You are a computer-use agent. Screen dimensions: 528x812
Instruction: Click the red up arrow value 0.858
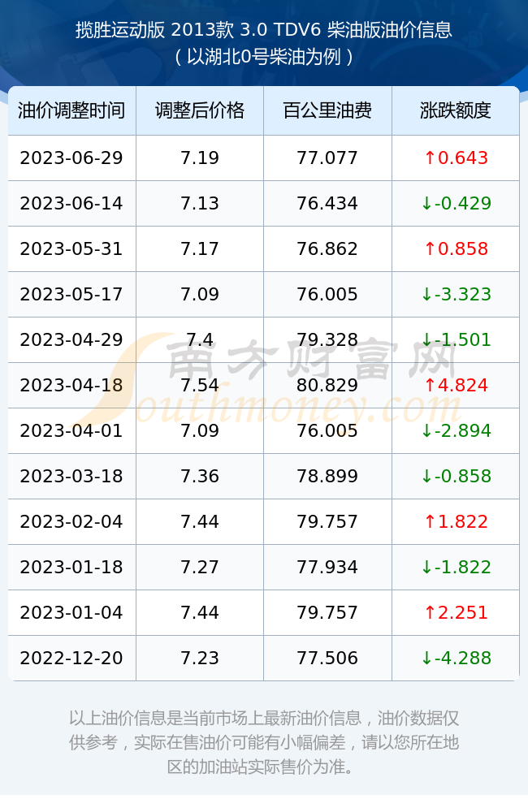456,249
